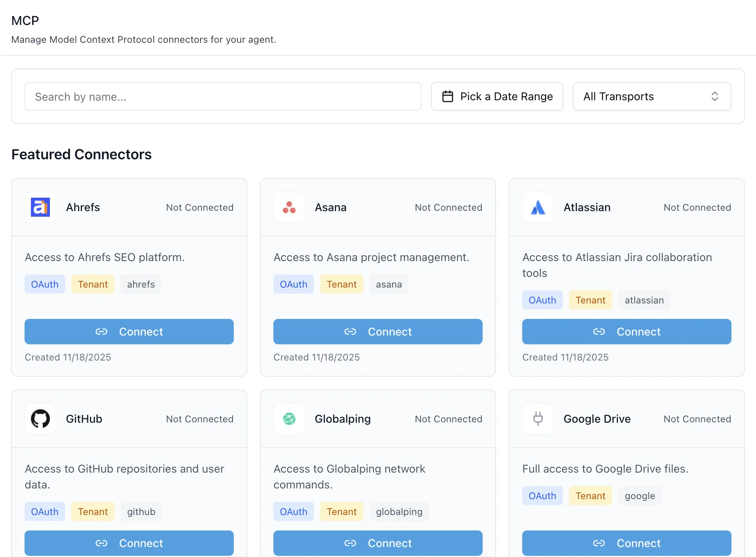Click Created 11/18/2025 on Ahrefs card
The height and width of the screenshot is (557, 756).
[x=68, y=357]
